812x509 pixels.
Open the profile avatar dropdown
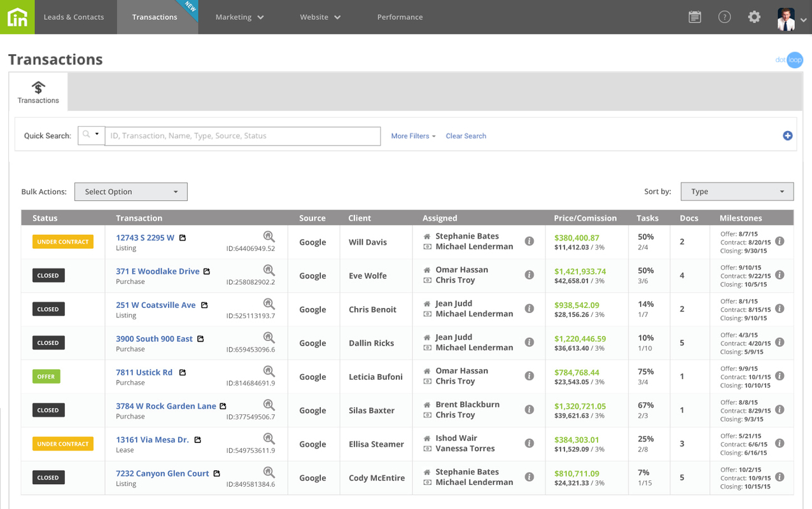click(x=789, y=17)
